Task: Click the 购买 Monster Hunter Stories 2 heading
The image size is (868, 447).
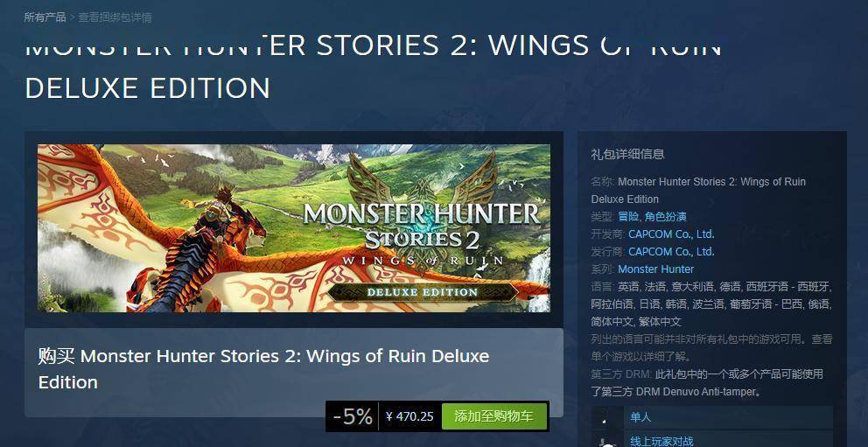Action: 263,369
